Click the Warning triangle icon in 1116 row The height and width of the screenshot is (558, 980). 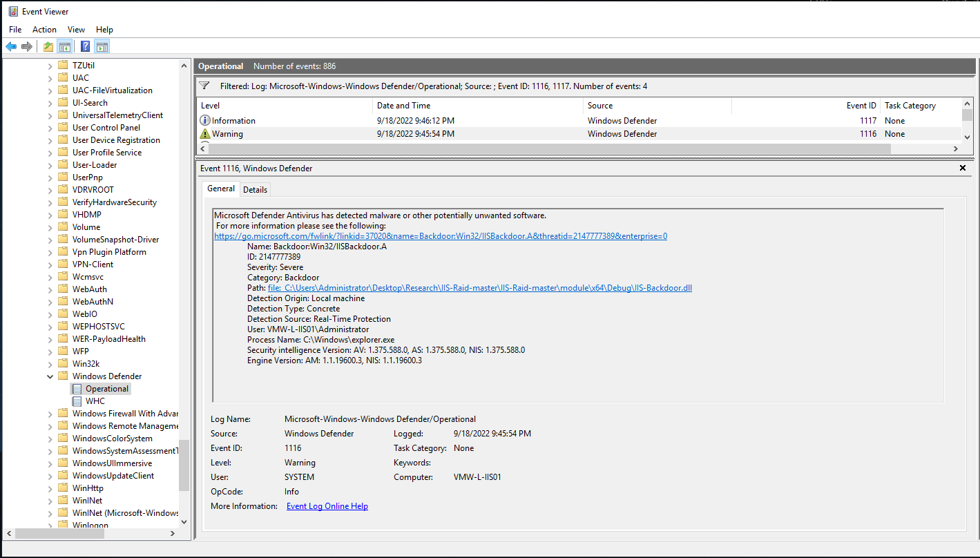[x=205, y=134]
